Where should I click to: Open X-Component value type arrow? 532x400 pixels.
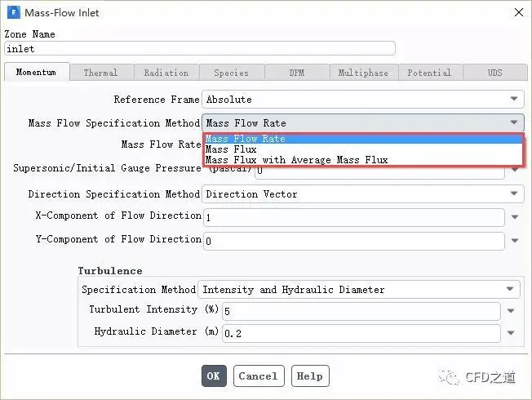coord(515,217)
